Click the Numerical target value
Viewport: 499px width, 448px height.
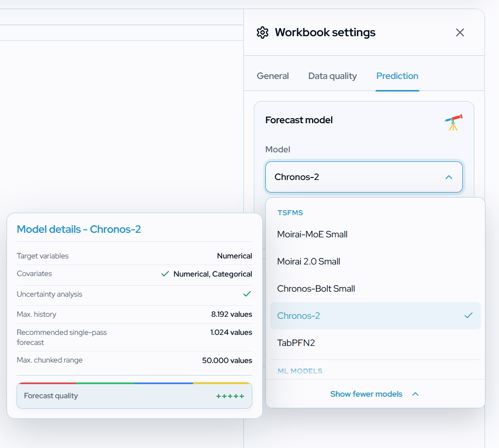click(x=235, y=256)
